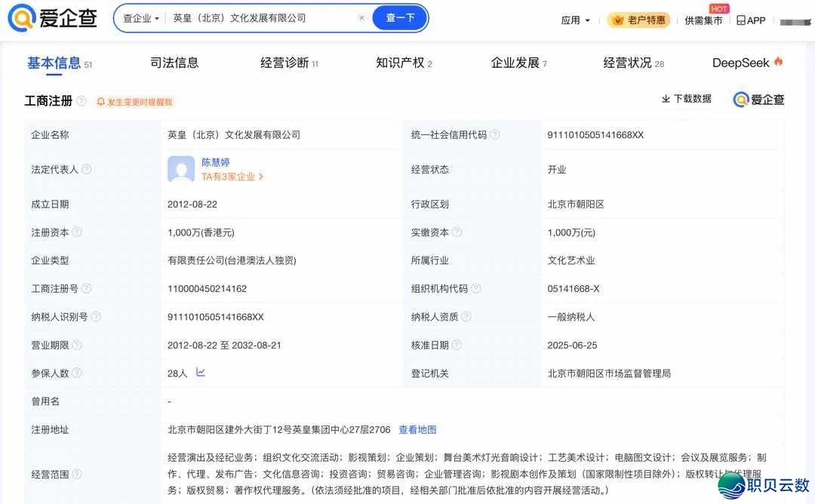
Task: Open 陈慧婷 profile link
Action: pos(216,162)
